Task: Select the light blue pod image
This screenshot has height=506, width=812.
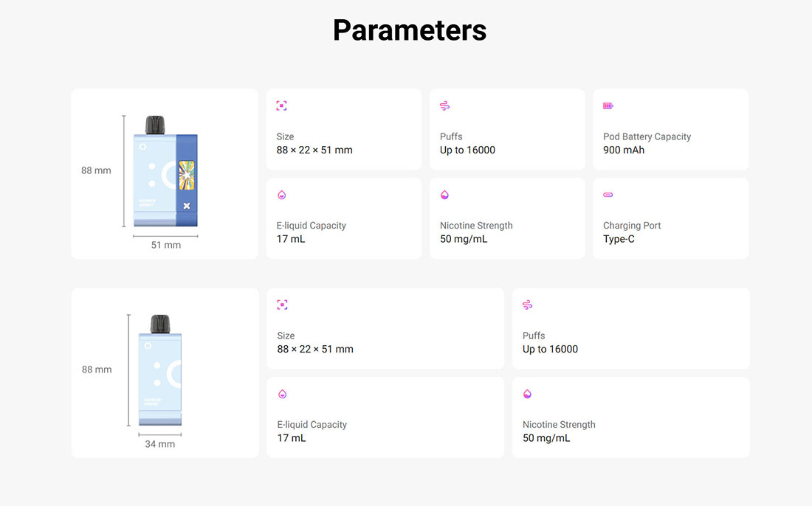Action: click(x=160, y=371)
